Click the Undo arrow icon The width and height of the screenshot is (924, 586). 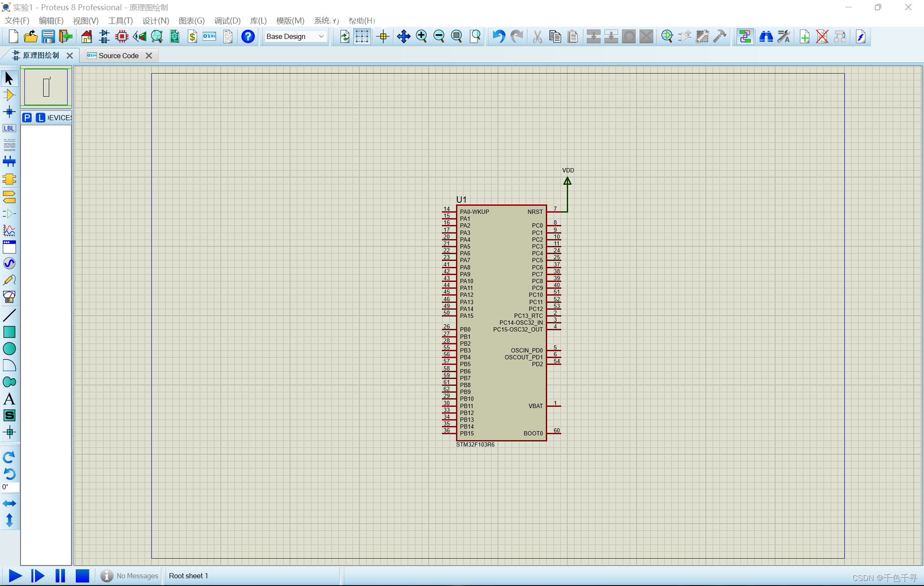click(499, 36)
